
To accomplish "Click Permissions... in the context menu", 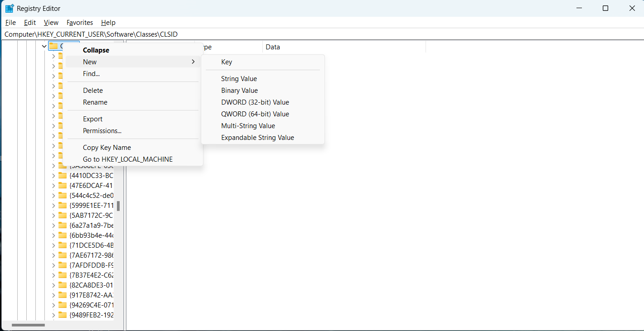I will tap(102, 131).
